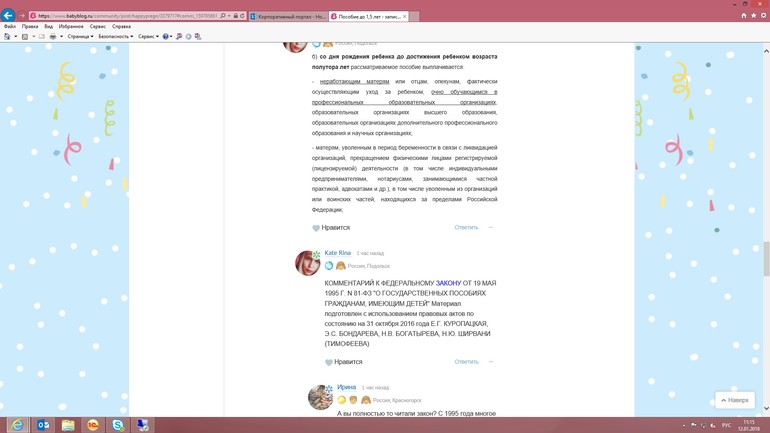Open the browser Home icon
770x433 pixels.
(x=743, y=16)
